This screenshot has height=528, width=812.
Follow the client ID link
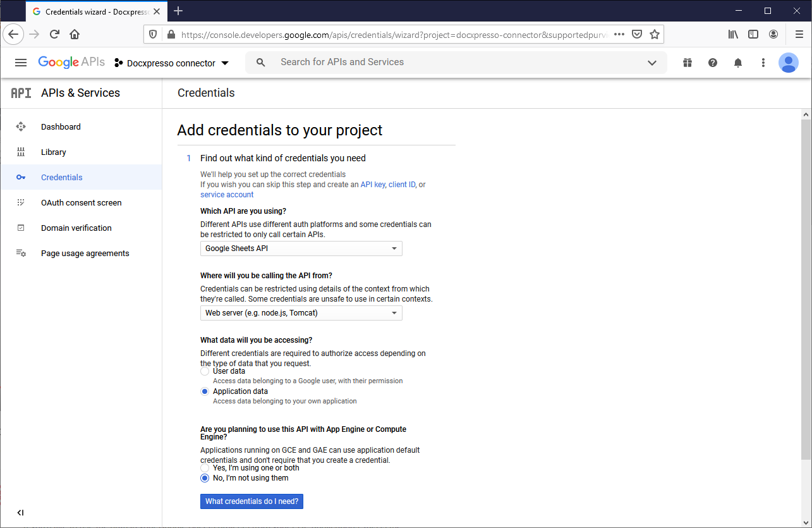402,185
